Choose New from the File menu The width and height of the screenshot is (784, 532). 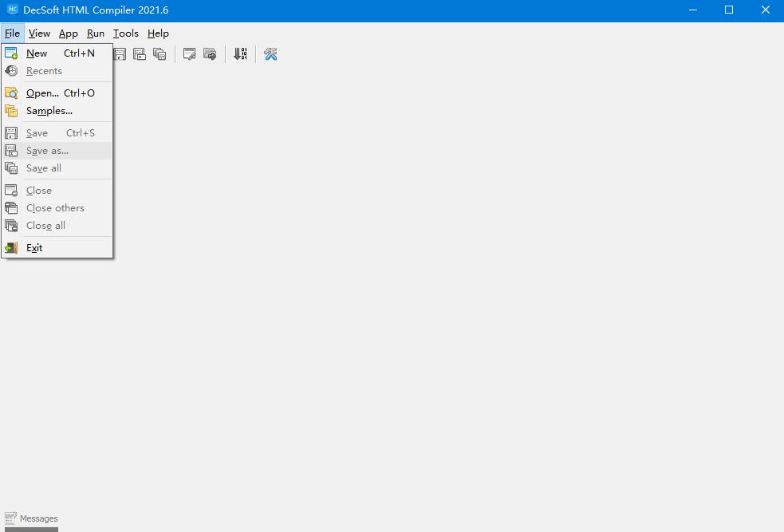[57, 53]
